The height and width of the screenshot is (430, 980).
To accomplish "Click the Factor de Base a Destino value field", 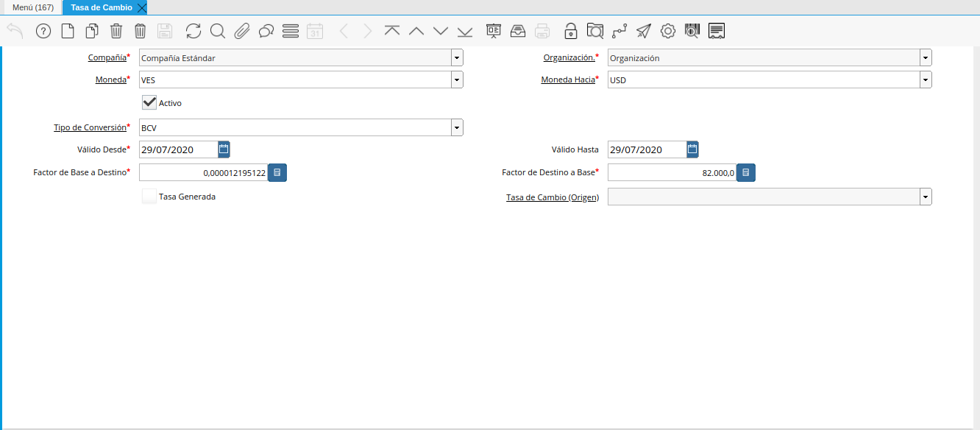I will pyautogui.click(x=203, y=172).
